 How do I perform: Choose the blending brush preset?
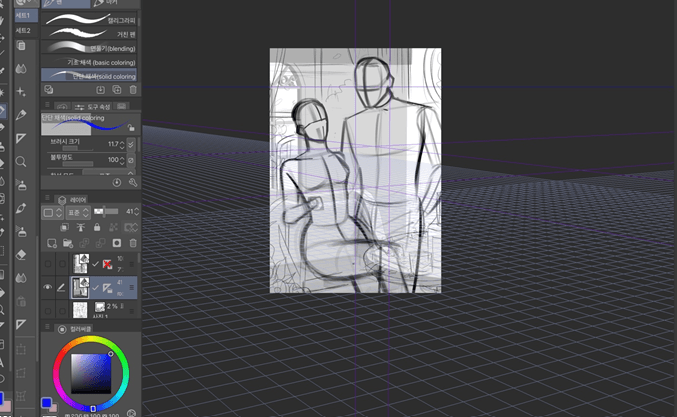(x=89, y=47)
